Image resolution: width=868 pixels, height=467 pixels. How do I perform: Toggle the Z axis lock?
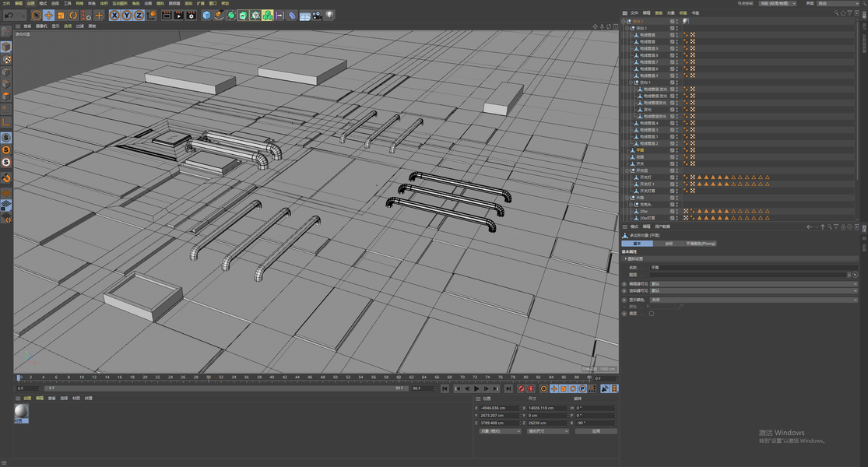click(139, 15)
